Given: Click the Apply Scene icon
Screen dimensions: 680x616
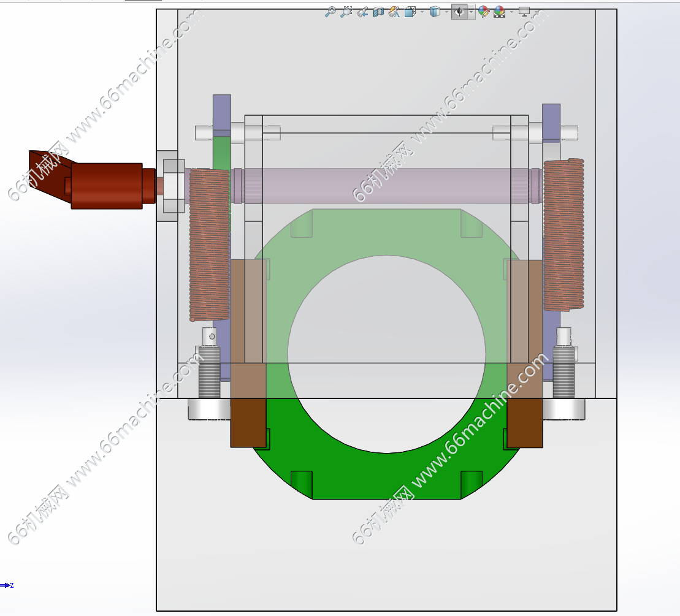Looking at the screenshot, I should [500, 12].
